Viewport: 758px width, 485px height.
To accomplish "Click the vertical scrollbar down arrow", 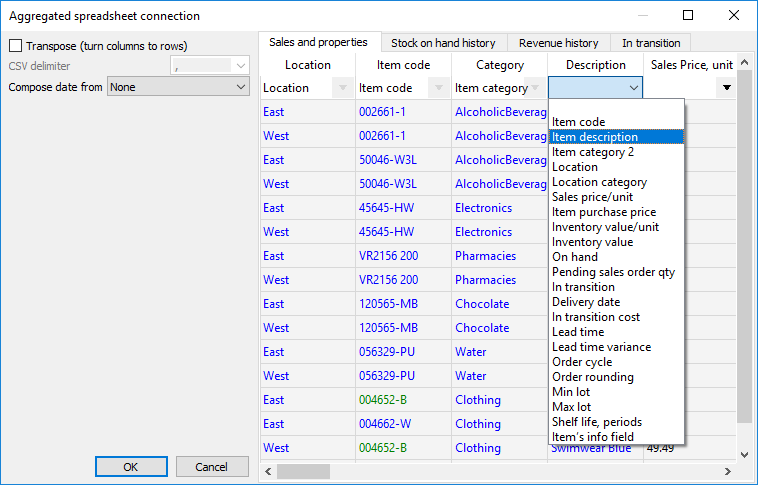I will [744, 454].
